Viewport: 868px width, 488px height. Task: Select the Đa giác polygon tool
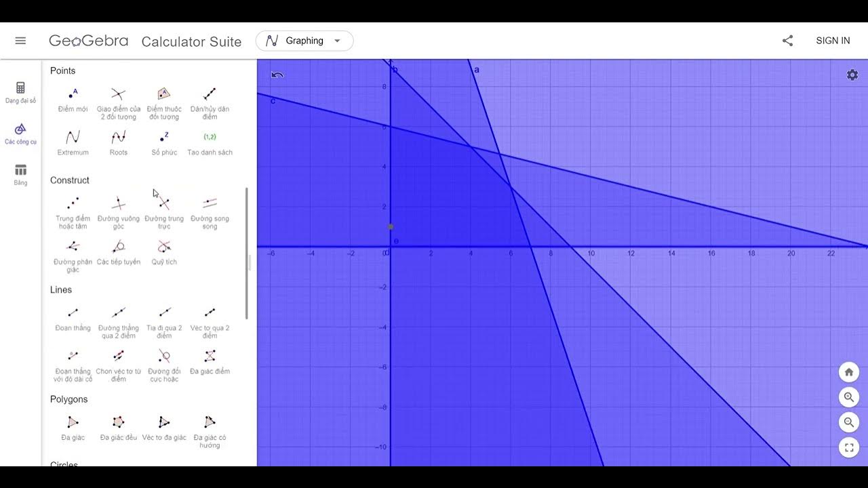tap(73, 428)
